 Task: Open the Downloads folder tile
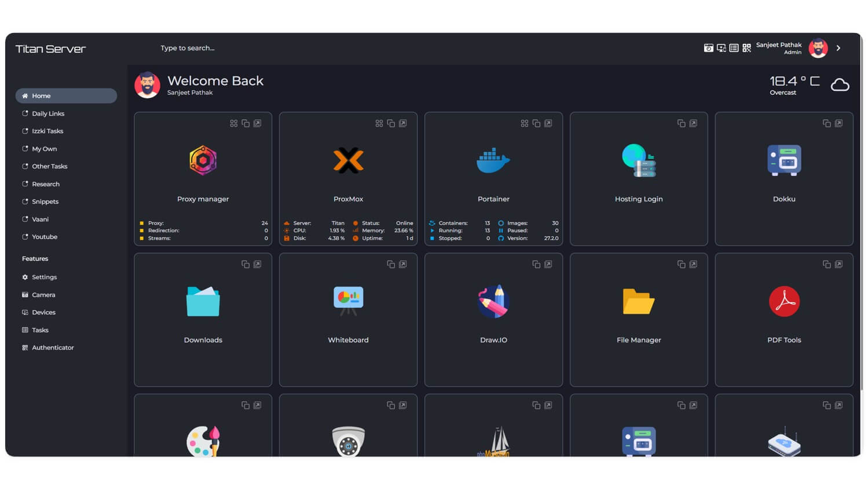pos(203,301)
